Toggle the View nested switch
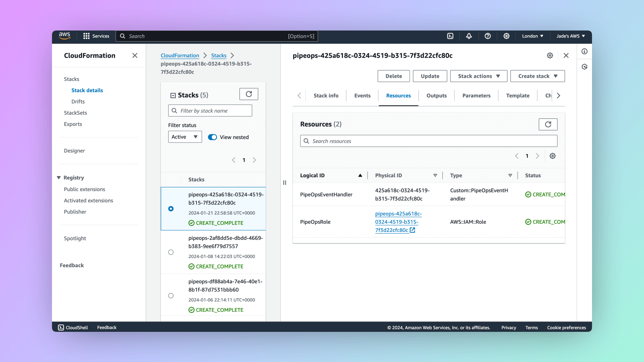Viewport: 644px width, 362px height. [x=212, y=137]
